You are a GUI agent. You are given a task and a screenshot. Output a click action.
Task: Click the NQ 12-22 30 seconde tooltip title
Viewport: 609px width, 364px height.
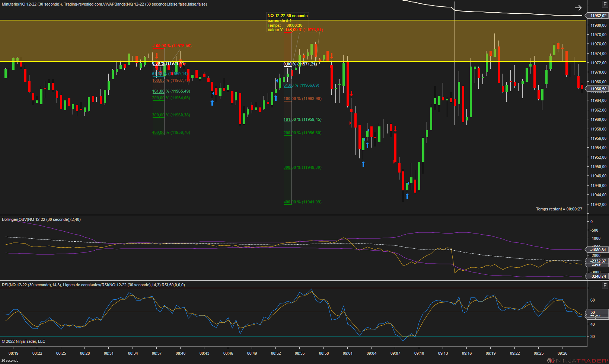(x=288, y=16)
